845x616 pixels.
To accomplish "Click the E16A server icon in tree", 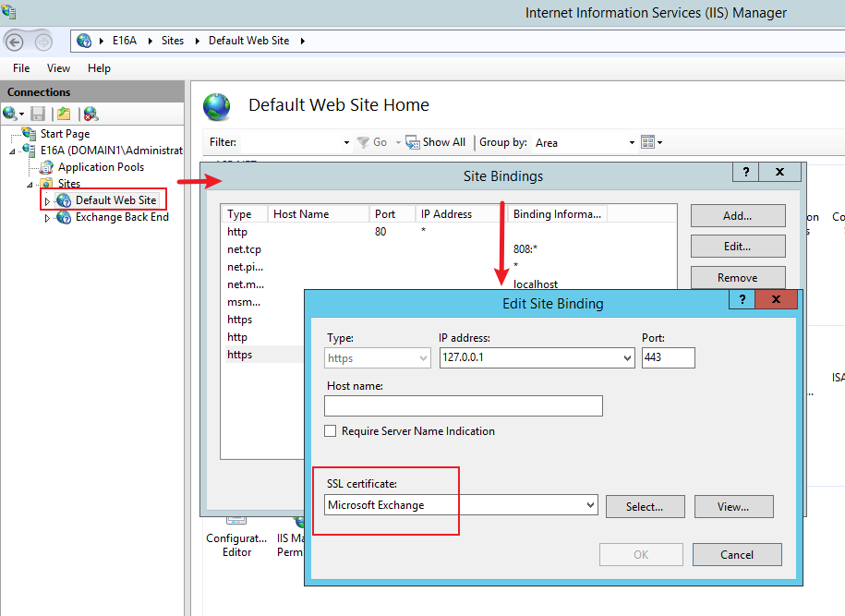I will click(x=30, y=150).
